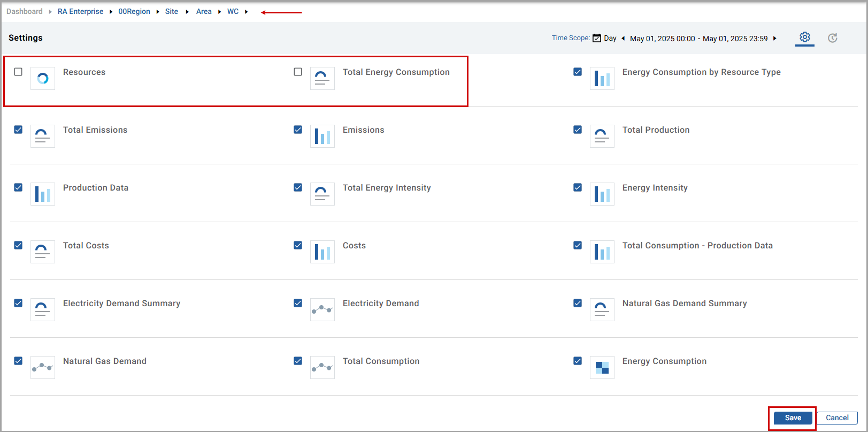The image size is (868, 432).
Task: Check the Total Energy Consumption checkbox
Action: tap(298, 72)
